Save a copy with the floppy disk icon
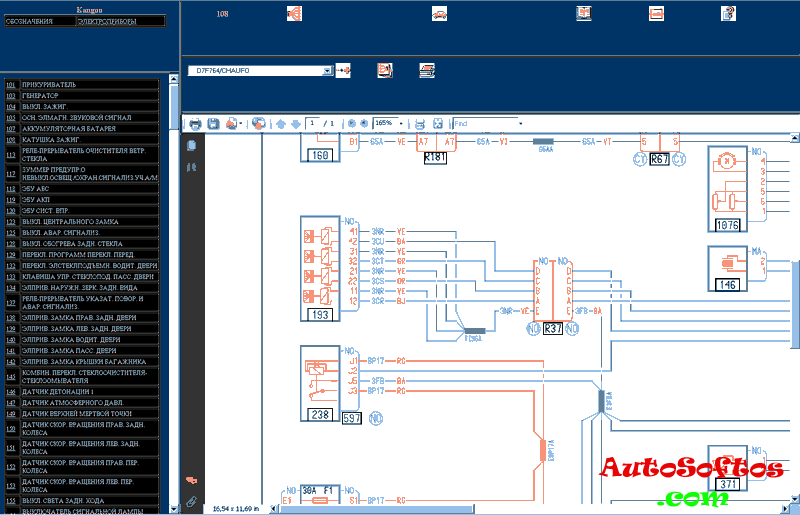Image resolution: width=800 pixels, height=515 pixels. click(x=213, y=124)
